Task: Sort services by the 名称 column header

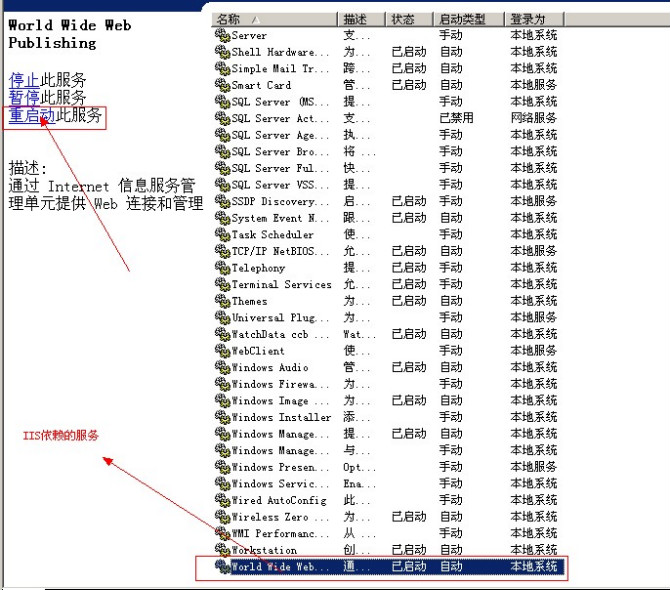Action: click(x=274, y=19)
